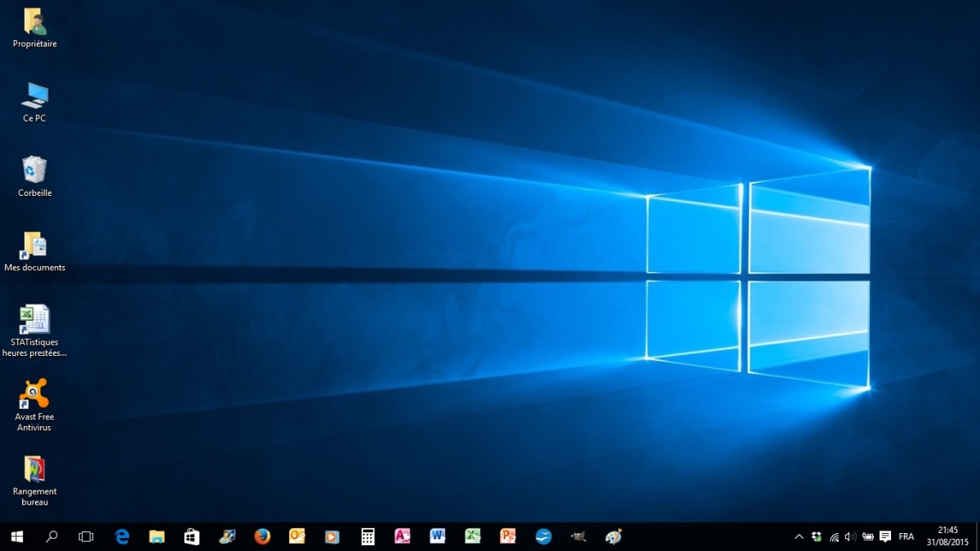Click the battery power tray icon
Viewport: 980px width, 551px height.
[x=867, y=536]
